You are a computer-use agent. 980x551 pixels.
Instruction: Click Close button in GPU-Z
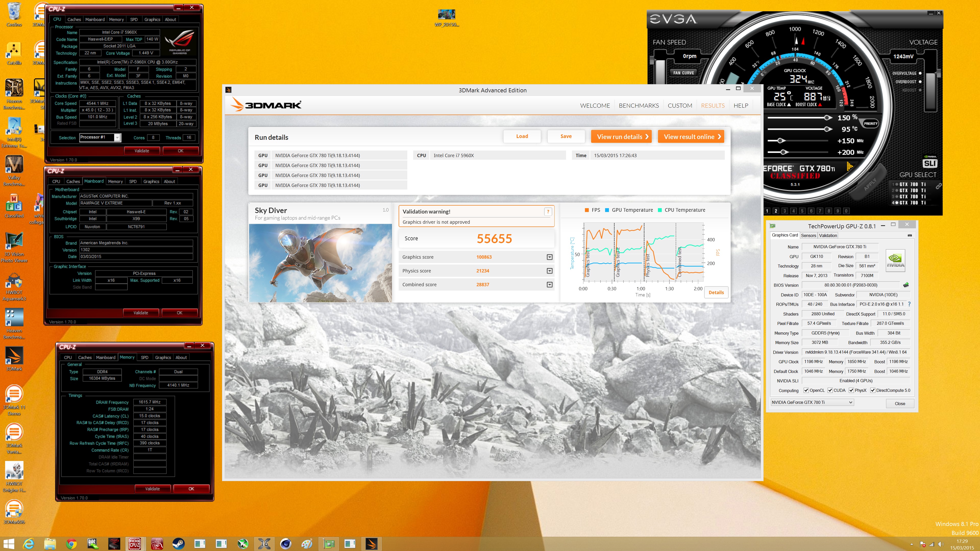(900, 404)
